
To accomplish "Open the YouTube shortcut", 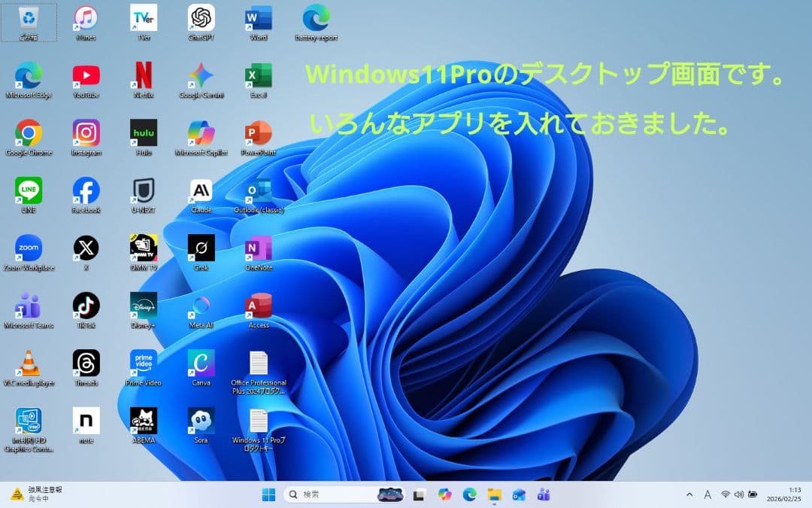I will [86, 80].
